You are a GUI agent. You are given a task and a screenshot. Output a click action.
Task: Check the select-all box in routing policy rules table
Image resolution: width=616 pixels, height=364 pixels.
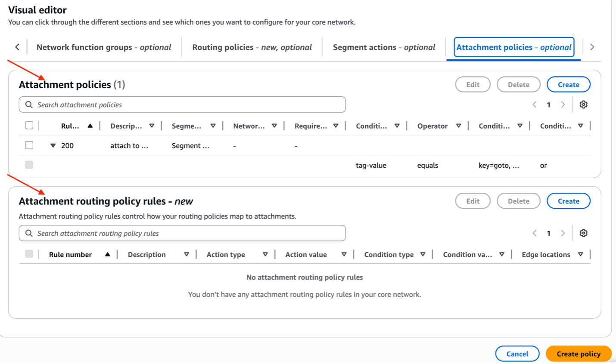pos(29,254)
